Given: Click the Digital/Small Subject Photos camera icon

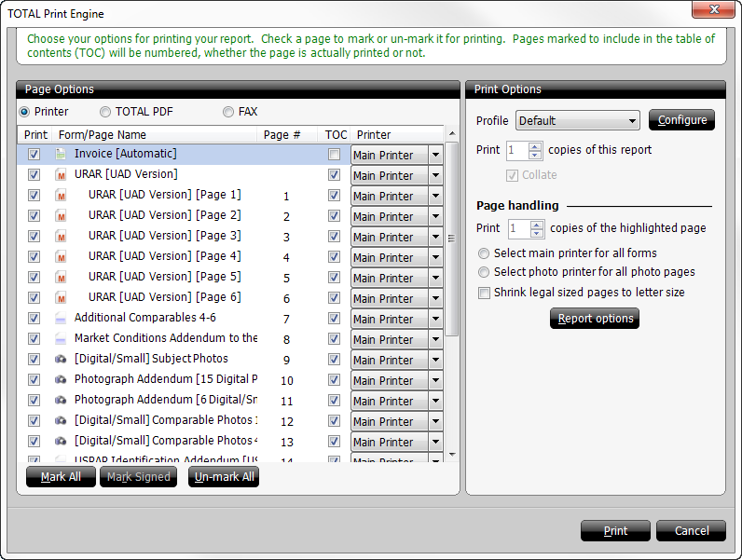Looking at the screenshot, I should [x=61, y=359].
